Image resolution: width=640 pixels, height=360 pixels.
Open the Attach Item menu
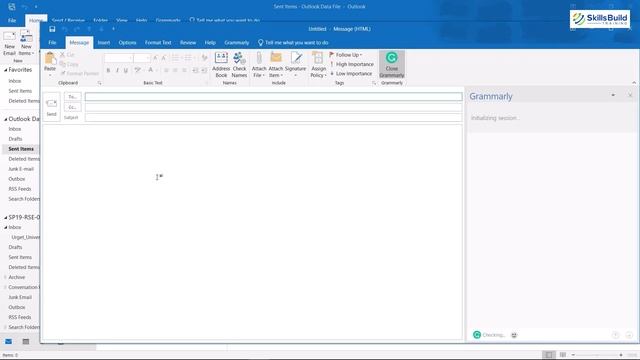pyautogui.click(x=276, y=65)
